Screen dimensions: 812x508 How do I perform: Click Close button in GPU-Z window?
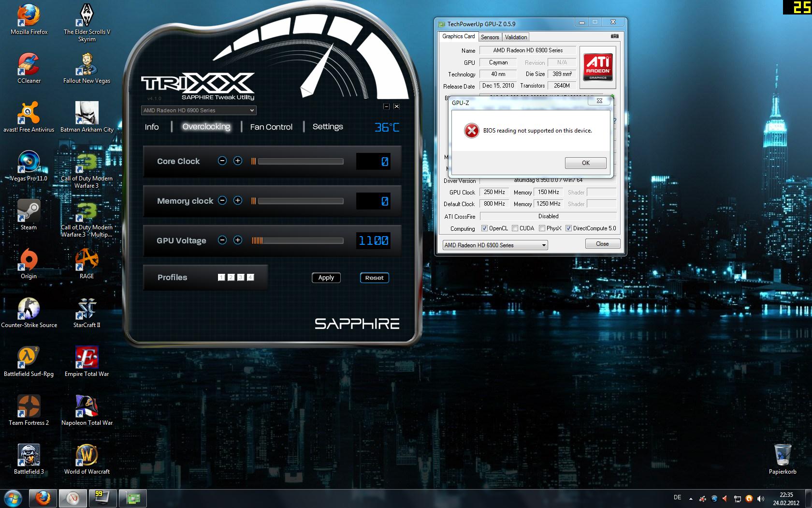(603, 244)
